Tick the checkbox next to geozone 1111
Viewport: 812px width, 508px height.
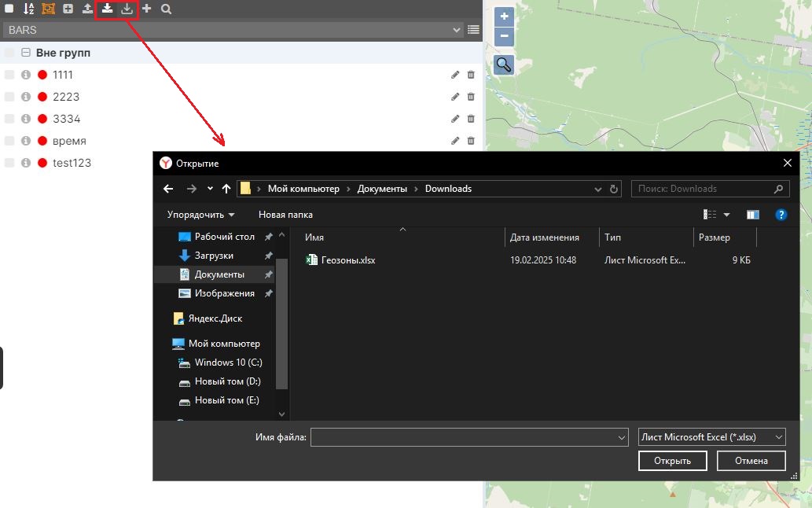pyautogui.click(x=9, y=75)
